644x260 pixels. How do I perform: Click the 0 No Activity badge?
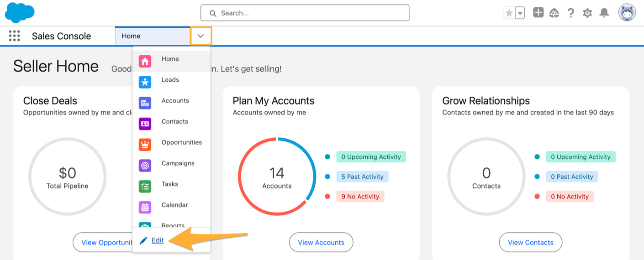(570, 197)
